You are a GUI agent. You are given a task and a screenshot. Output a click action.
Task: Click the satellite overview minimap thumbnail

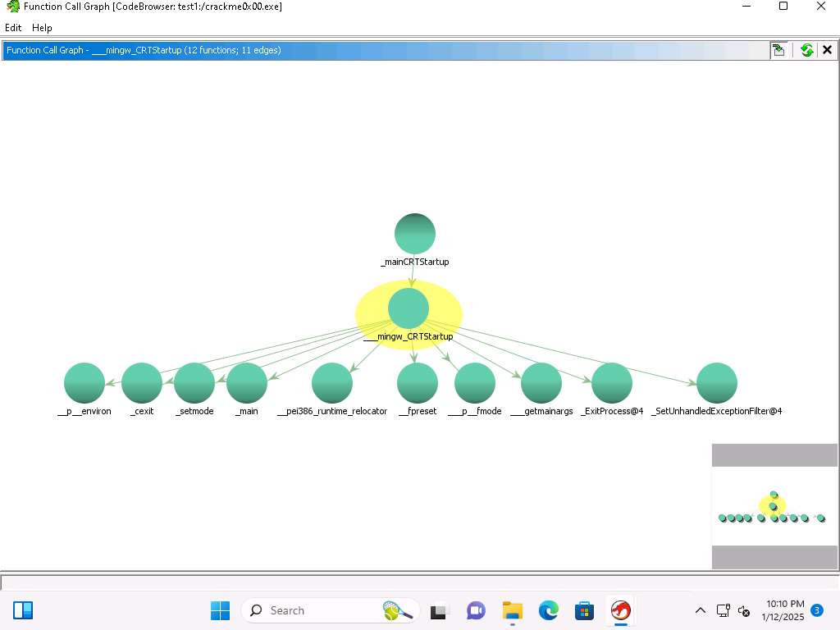(774, 506)
